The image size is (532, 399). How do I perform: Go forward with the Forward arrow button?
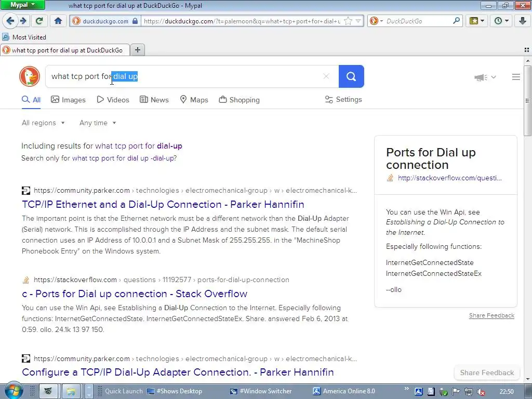pyautogui.click(x=23, y=21)
